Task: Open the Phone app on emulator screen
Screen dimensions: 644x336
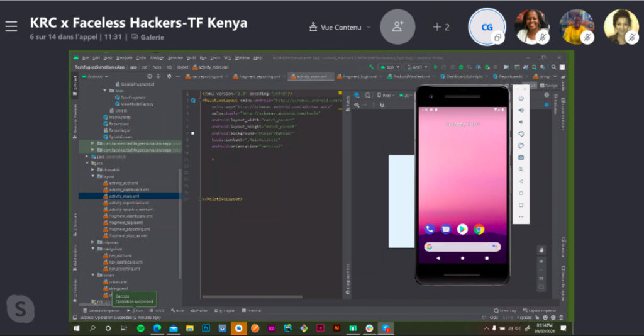Action: (429, 229)
